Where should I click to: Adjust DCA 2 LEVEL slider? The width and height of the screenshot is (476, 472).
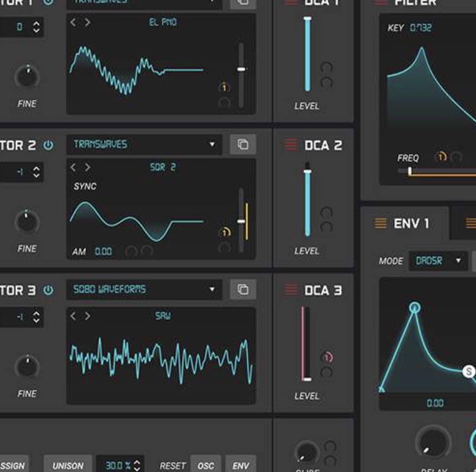308,199
